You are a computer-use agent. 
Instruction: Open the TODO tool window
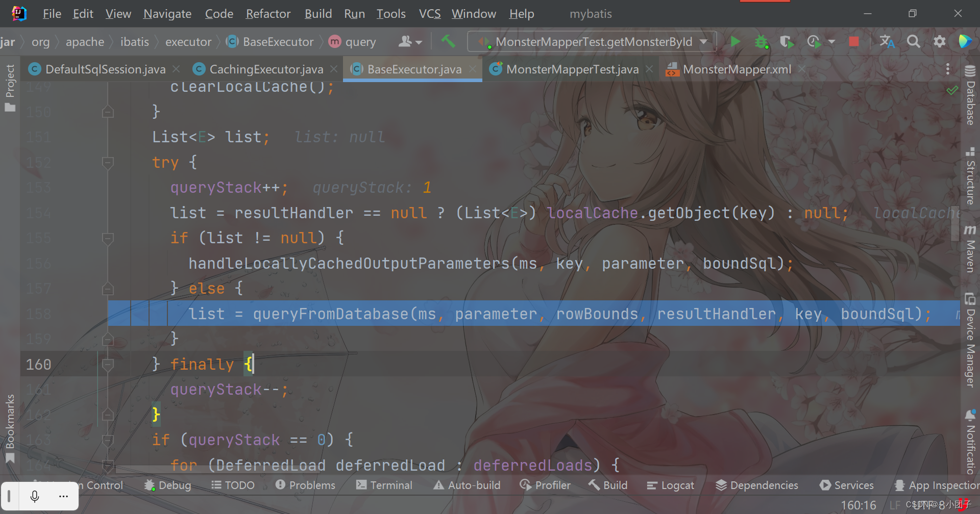[233, 485]
